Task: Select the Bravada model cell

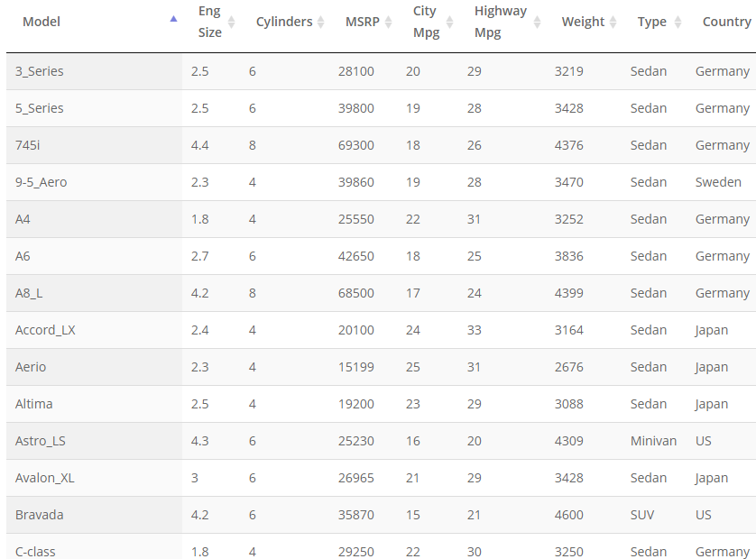Action: (x=95, y=515)
